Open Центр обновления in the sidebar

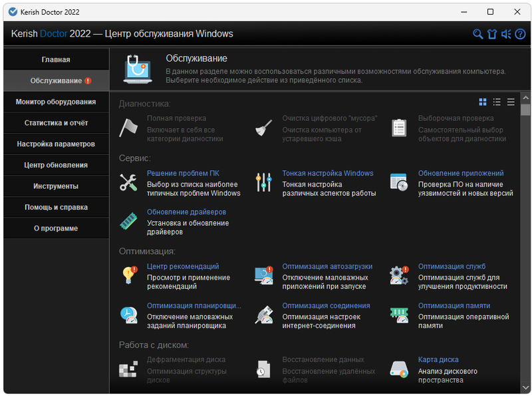tap(56, 165)
